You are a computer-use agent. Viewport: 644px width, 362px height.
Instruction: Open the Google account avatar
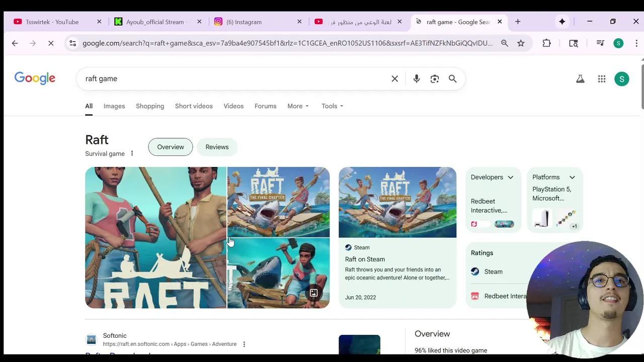point(622,78)
